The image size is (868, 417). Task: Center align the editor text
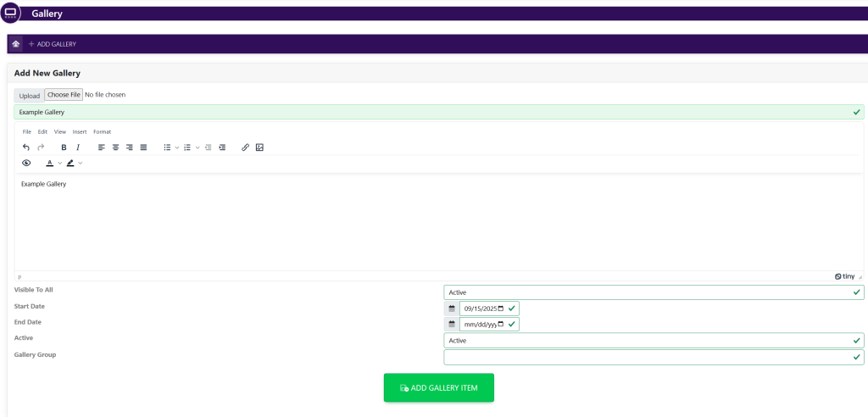(x=115, y=147)
